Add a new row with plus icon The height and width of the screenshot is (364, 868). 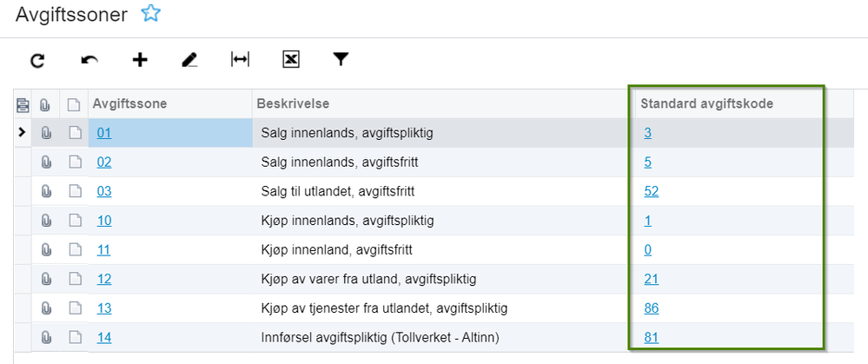140,60
